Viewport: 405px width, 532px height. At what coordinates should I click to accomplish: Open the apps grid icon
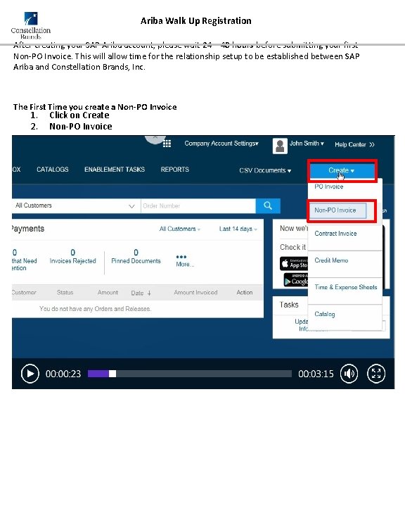(167, 144)
